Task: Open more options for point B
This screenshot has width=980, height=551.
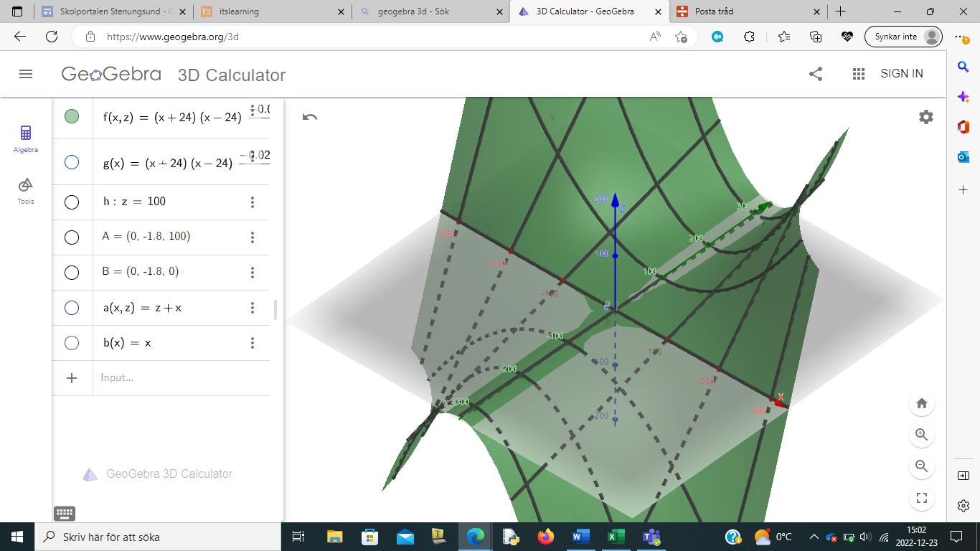Action: [253, 273]
